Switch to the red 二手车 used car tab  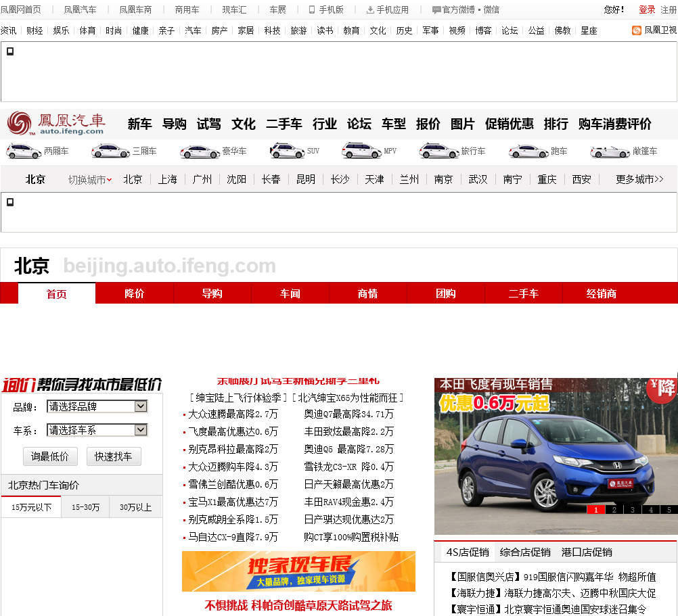[524, 293]
